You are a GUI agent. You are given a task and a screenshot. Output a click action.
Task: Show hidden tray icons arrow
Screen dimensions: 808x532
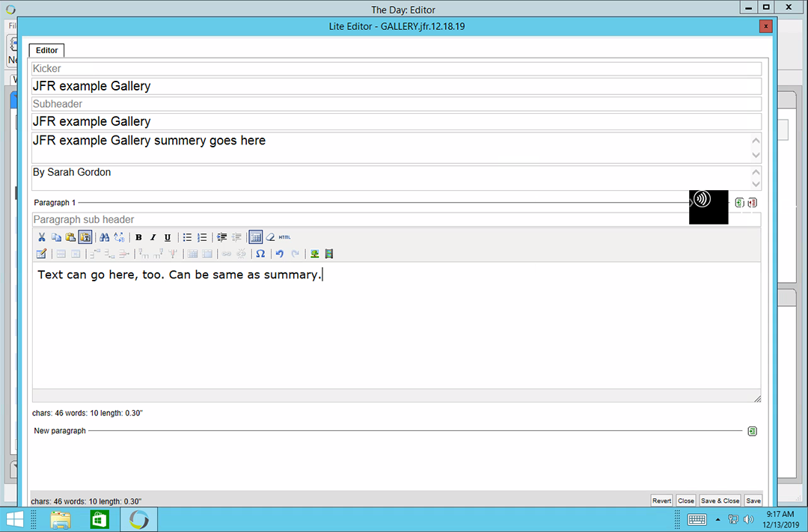pos(717,519)
